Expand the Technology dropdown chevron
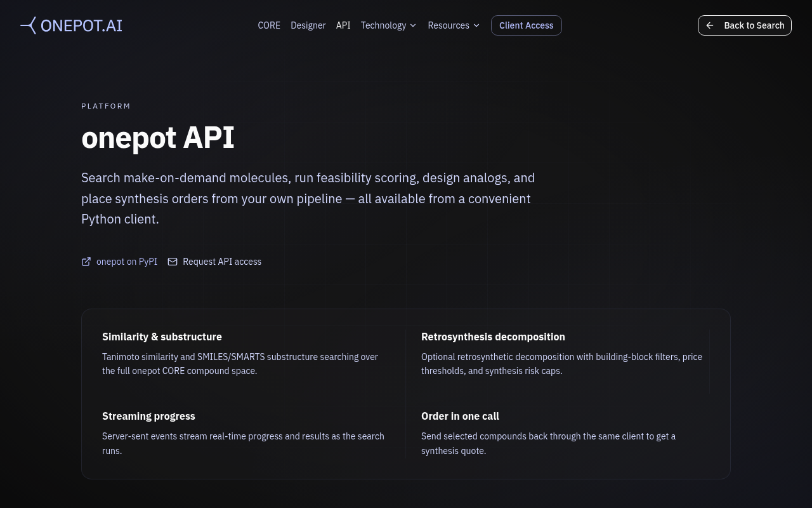Screen dimensions: 812x508 click(x=413, y=25)
